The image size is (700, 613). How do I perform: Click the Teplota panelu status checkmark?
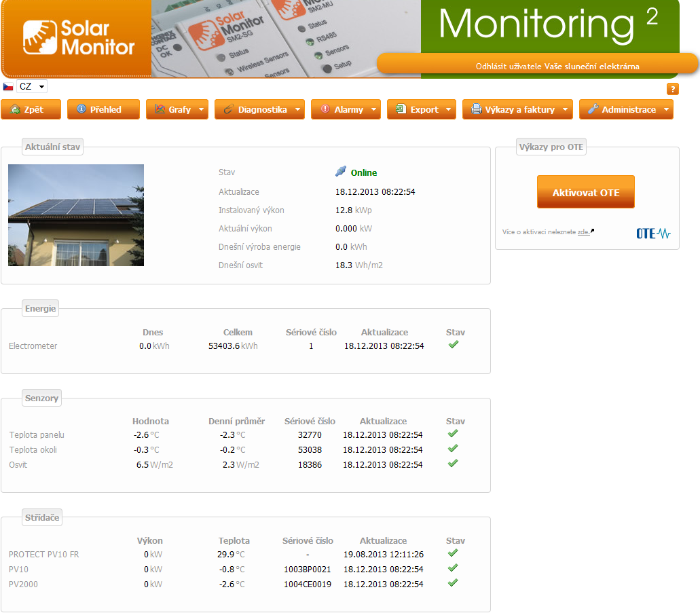(454, 434)
